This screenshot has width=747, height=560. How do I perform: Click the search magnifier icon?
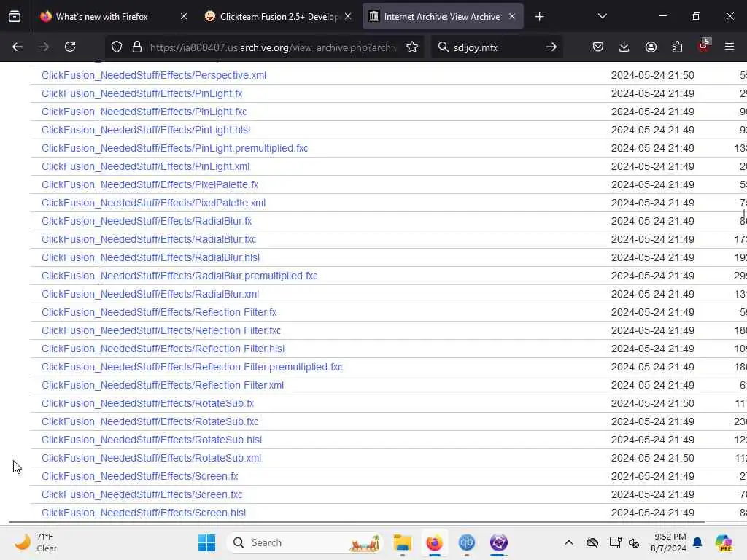(443, 47)
